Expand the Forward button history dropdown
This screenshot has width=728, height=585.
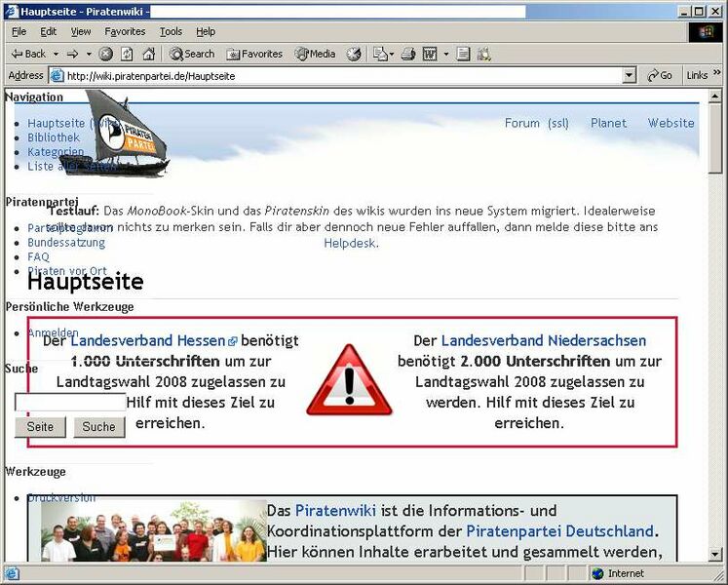[x=89, y=55]
